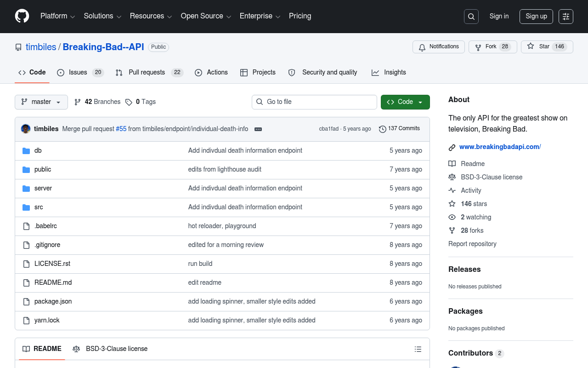Fork this repository
Image resolution: width=588 pixels, height=368 pixels.
493,47
